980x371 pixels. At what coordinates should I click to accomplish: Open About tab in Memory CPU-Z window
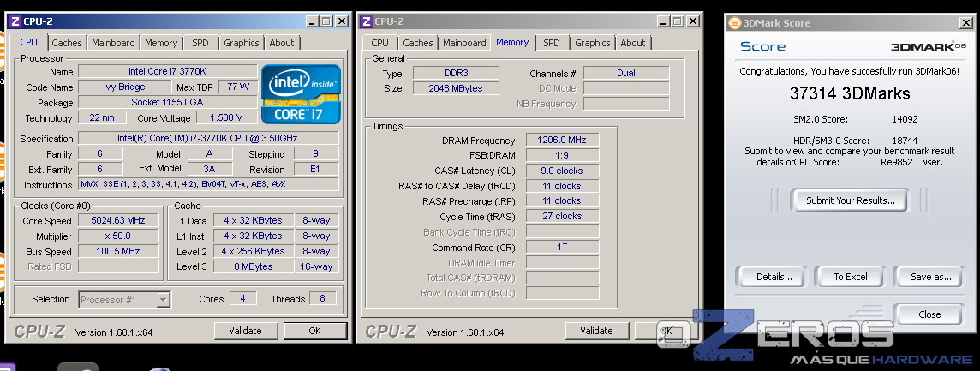tap(632, 43)
